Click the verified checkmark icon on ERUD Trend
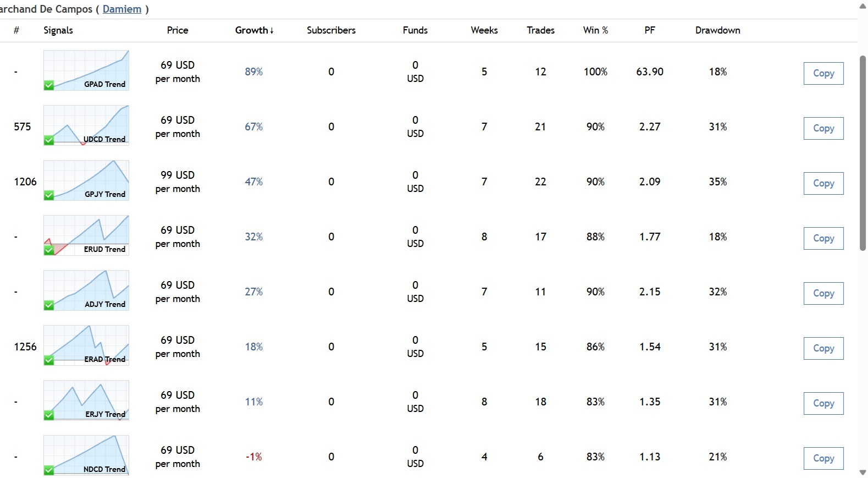Screen dimensions: 868x478 pos(49,250)
